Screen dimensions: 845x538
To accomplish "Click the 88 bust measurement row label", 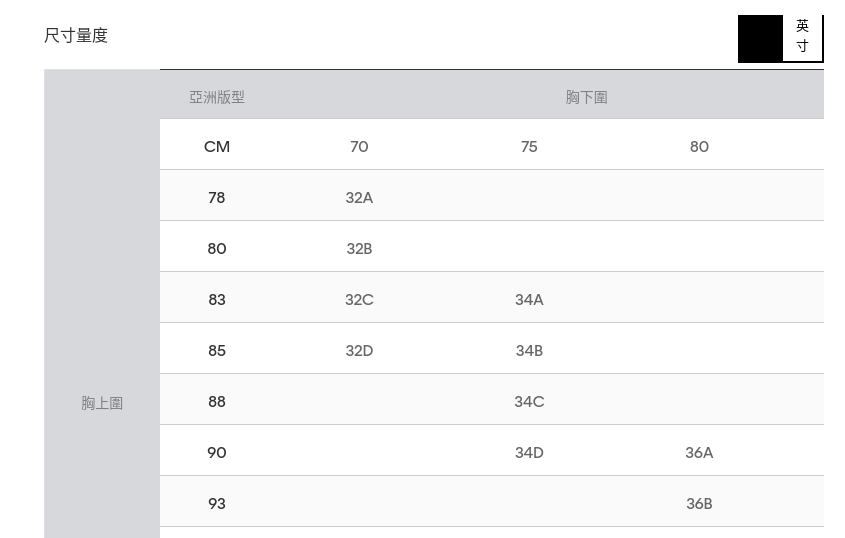I will click(217, 402).
